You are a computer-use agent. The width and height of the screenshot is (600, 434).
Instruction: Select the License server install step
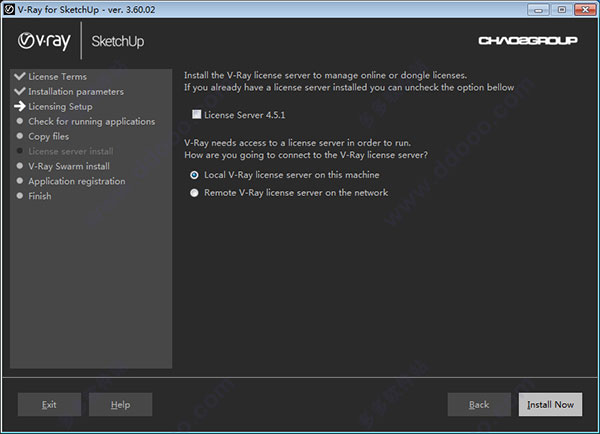(x=71, y=151)
